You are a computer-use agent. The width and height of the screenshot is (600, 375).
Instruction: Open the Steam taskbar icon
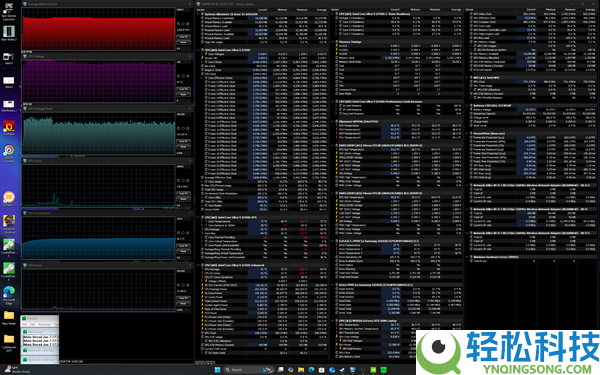pos(342,370)
